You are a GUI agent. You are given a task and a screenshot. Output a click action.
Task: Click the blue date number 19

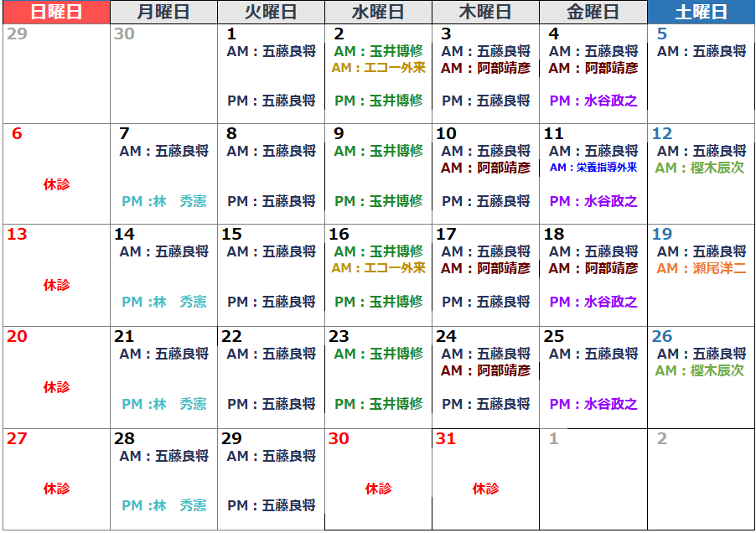[662, 234]
